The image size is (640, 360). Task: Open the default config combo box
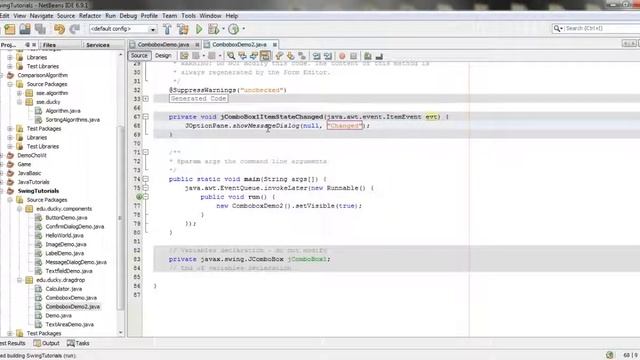(x=123, y=29)
